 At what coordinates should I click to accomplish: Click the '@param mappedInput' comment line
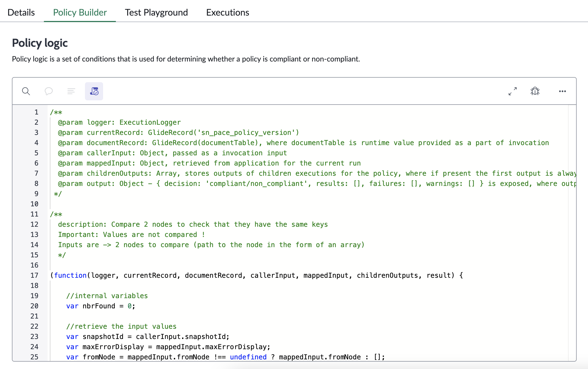click(x=209, y=163)
